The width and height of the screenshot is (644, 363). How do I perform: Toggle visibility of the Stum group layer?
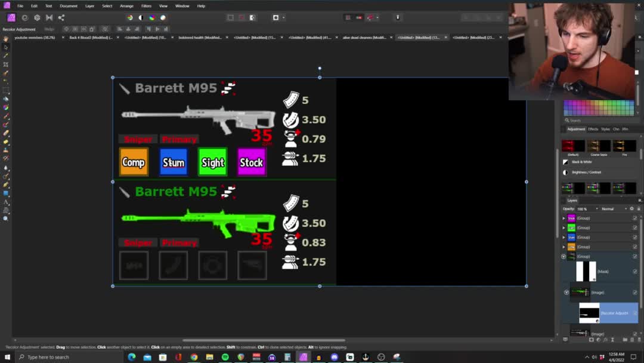click(635, 237)
